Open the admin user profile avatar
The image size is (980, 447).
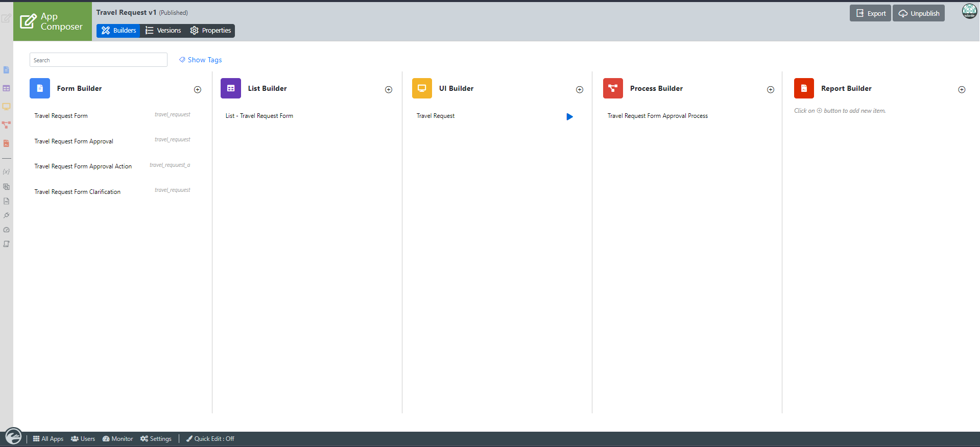point(969,11)
